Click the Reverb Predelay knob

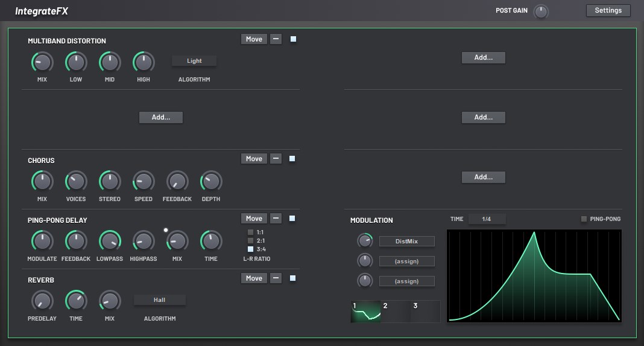pyautogui.click(x=42, y=301)
